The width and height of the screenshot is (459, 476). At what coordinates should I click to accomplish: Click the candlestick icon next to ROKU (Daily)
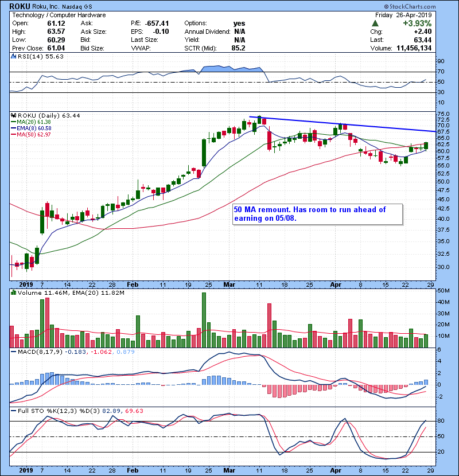coord(13,115)
